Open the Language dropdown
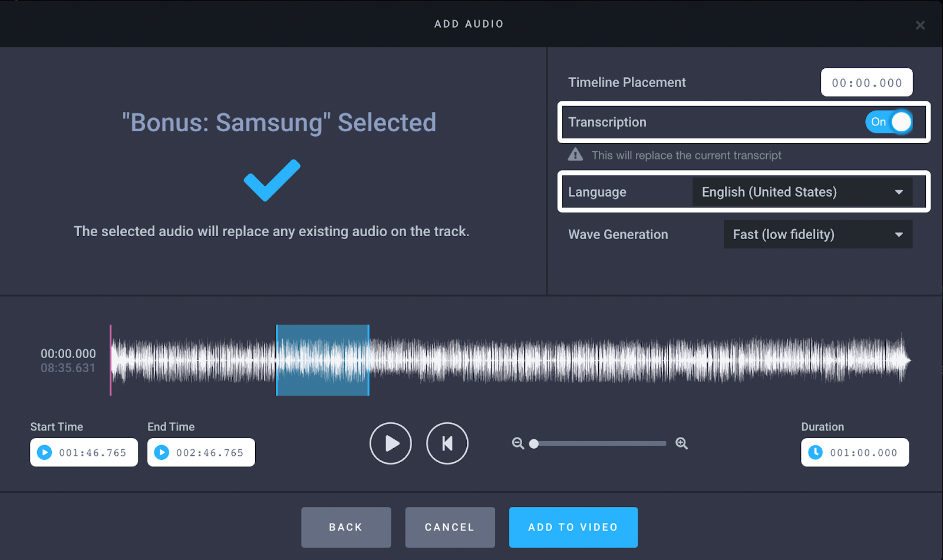The width and height of the screenshot is (943, 560). 802,192
